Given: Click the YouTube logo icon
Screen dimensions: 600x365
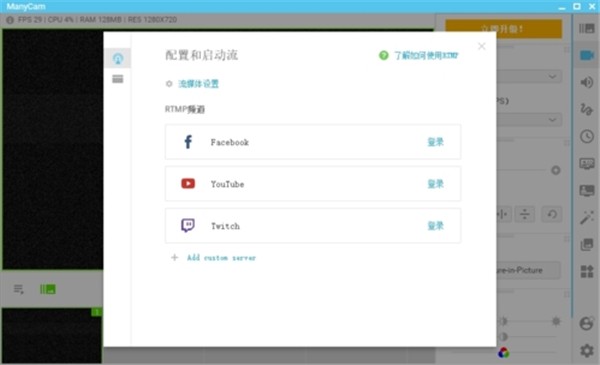Looking at the screenshot, I should 188,184.
